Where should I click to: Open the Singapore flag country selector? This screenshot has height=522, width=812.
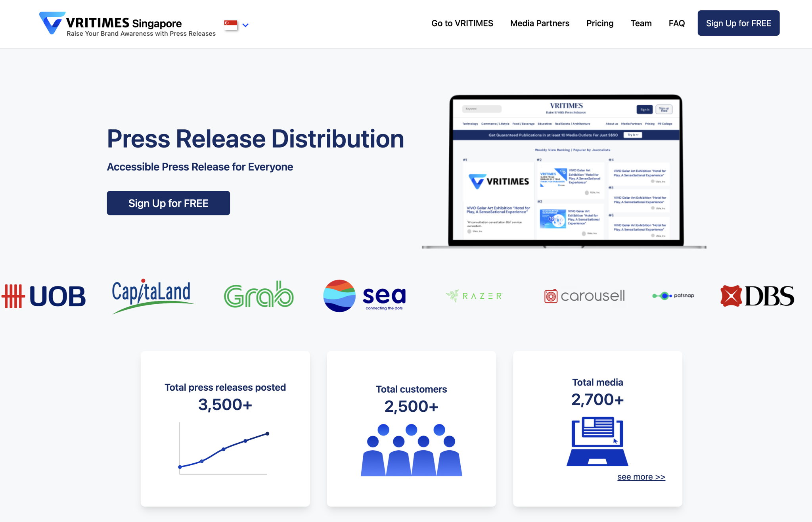231,25
